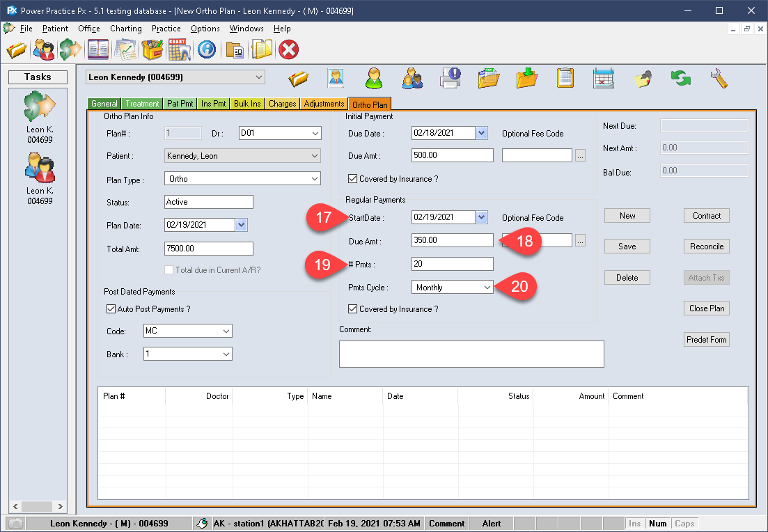
Task: Switch to the Bulk Ins tab
Action: [247, 104]
